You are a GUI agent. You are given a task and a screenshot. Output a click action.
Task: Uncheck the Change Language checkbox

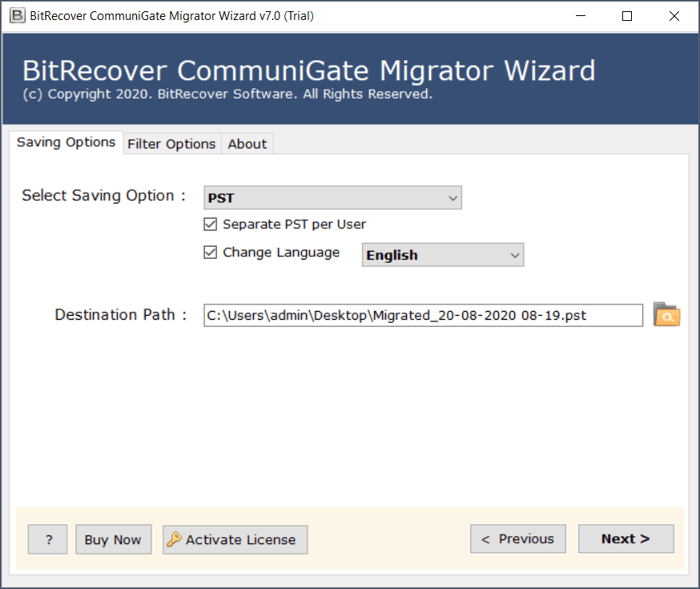click(211, 252)
